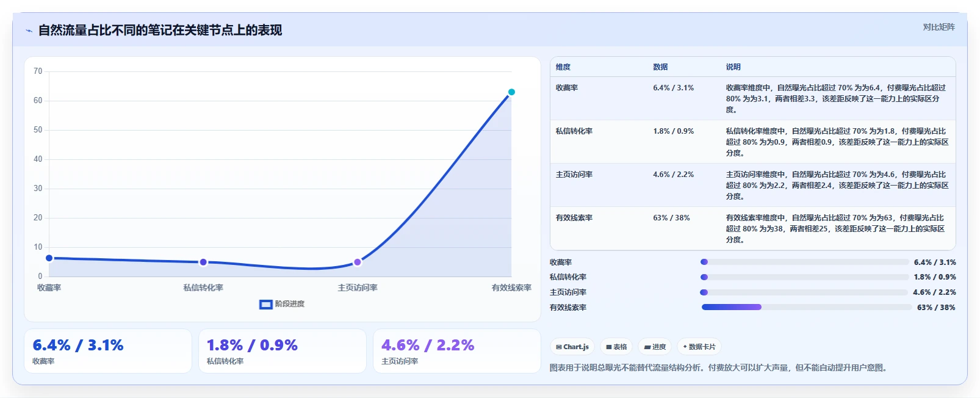Viewport: 980px width, 398px height.
Task: Click the 对比矩阵 label
Action: (x=939, y=27)
